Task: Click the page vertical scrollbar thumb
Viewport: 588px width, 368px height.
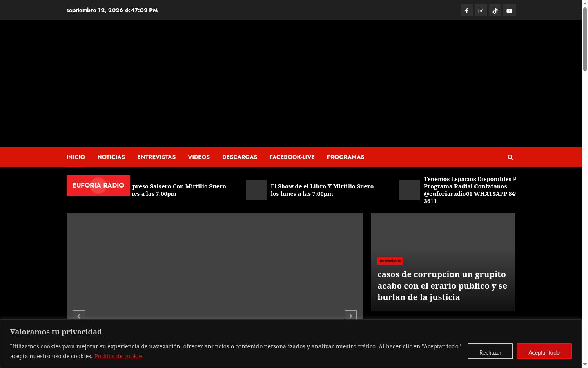Action: pyautogui.click(x=585, y=39)
